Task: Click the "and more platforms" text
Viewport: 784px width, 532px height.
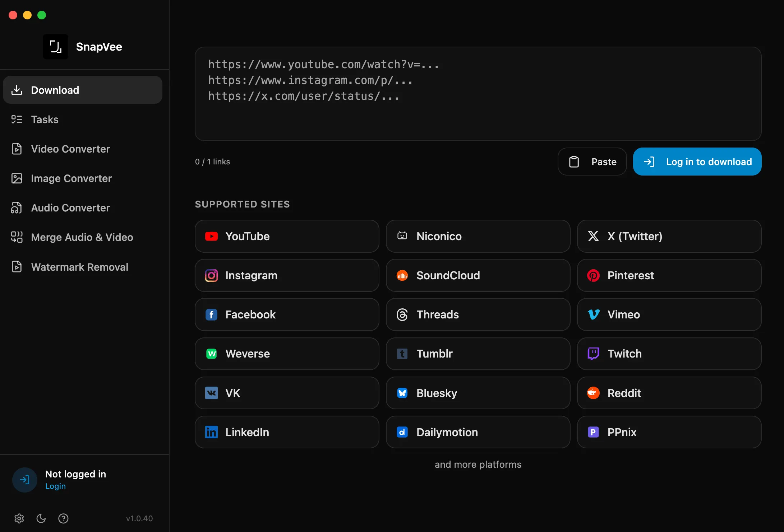Action: point(478,464)
